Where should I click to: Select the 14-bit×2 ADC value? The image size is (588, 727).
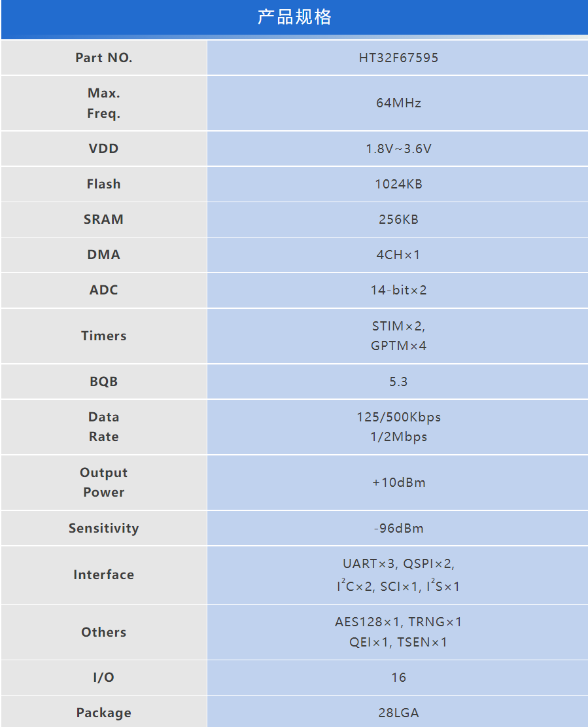pos(398,290)
